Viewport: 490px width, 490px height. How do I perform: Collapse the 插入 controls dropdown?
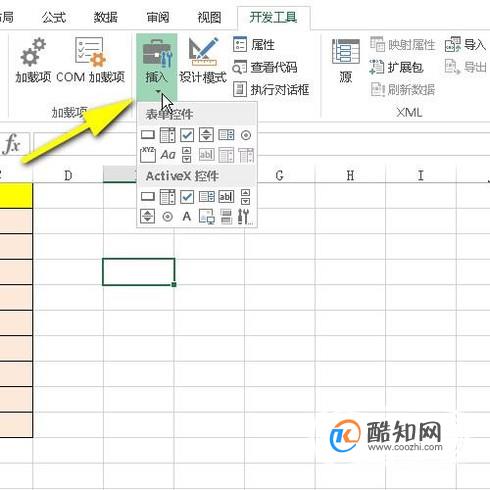click(x=157, y=66)
